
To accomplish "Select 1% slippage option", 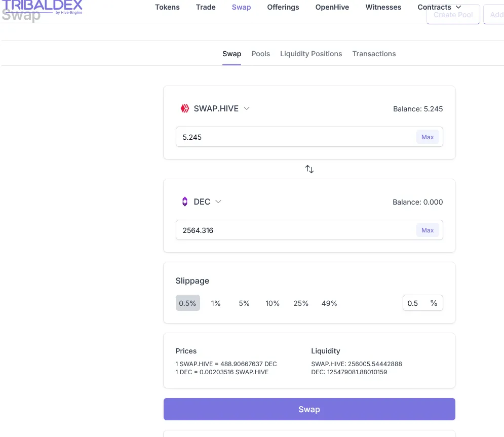I will click(x=216, y=303).
